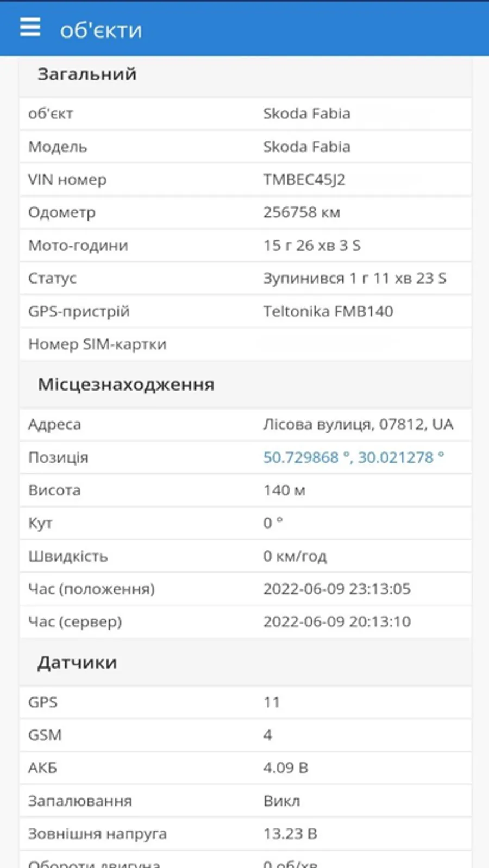
Task: Click the empty Номер SIM-картки row
Action: click(x=244, y=344)
